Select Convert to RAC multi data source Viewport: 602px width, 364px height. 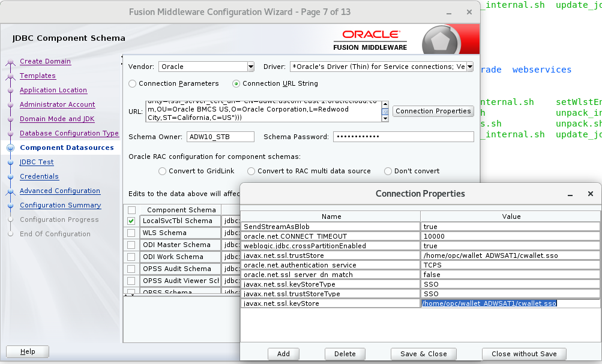pyautogui.click(x=251, y=171)
